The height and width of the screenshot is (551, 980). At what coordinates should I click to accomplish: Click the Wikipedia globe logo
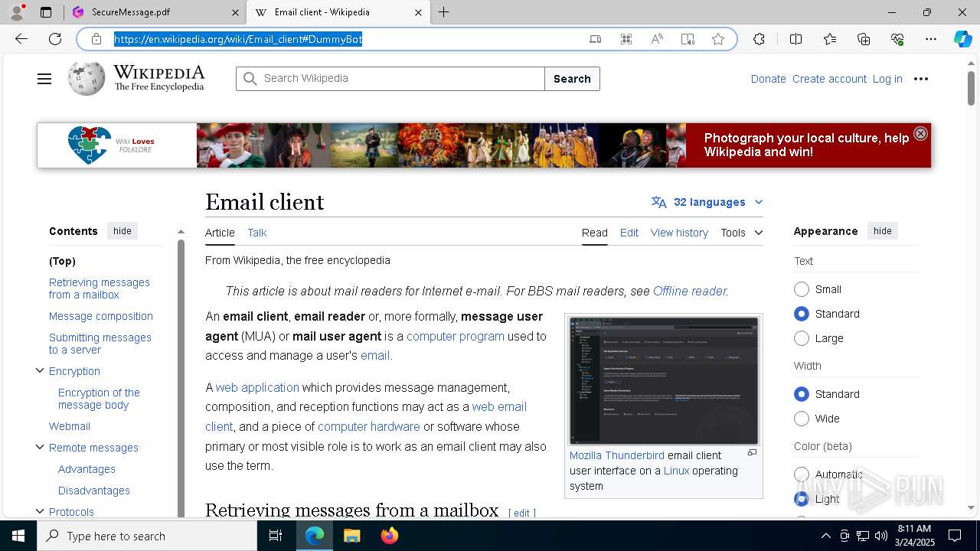(87, 78)
